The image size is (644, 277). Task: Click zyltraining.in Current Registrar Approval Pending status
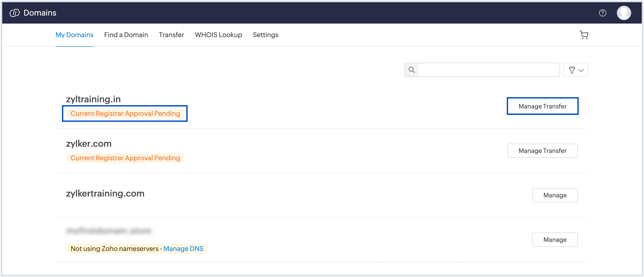pos(125,114)
